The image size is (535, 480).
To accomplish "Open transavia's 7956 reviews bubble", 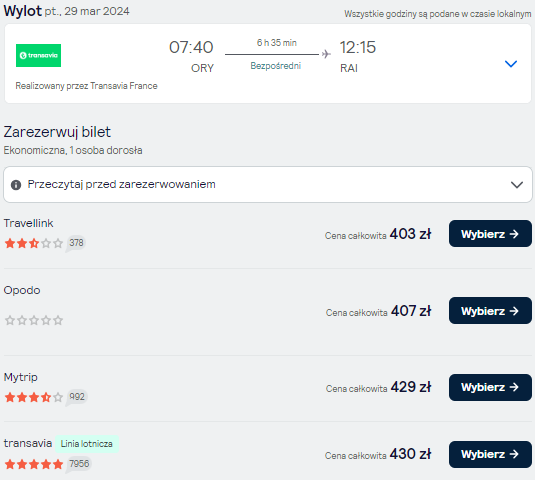I will tap(79, 464).
